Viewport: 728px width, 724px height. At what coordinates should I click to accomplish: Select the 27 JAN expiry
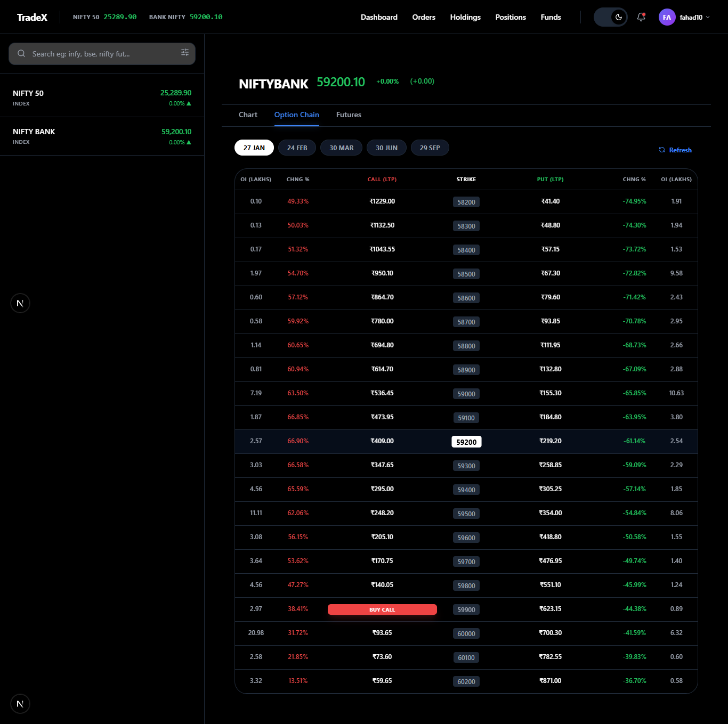(254, 148)
